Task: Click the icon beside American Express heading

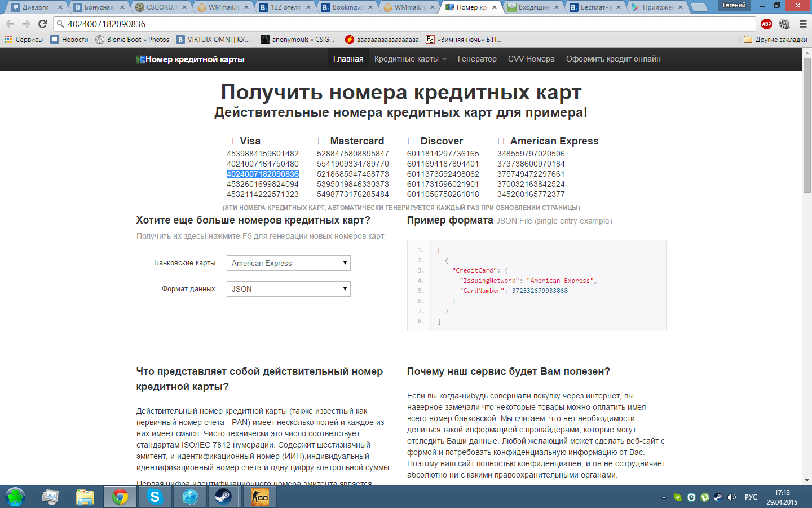Action: click(501, 141)
